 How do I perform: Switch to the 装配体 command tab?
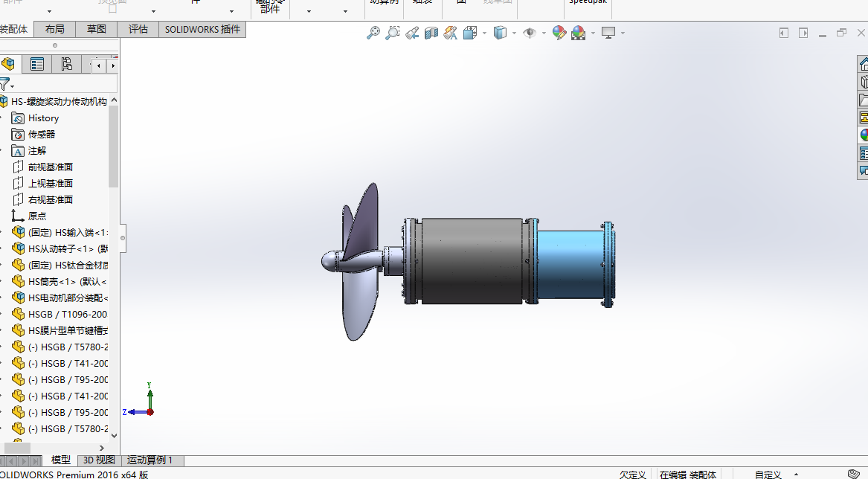pyautogui.click(x=14, y=29)
